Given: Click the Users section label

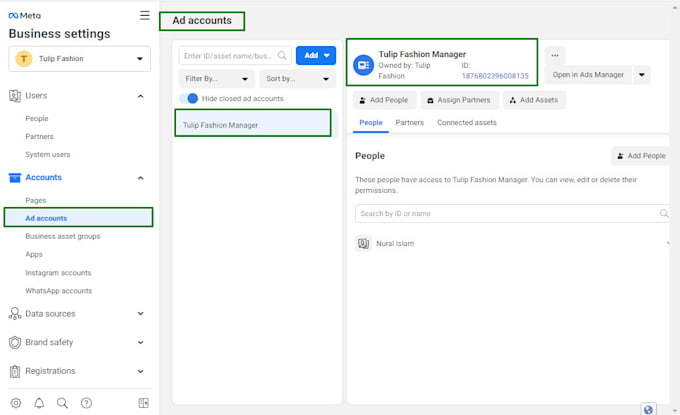Looking at the screenshot, I should click(x=36, y=95).
